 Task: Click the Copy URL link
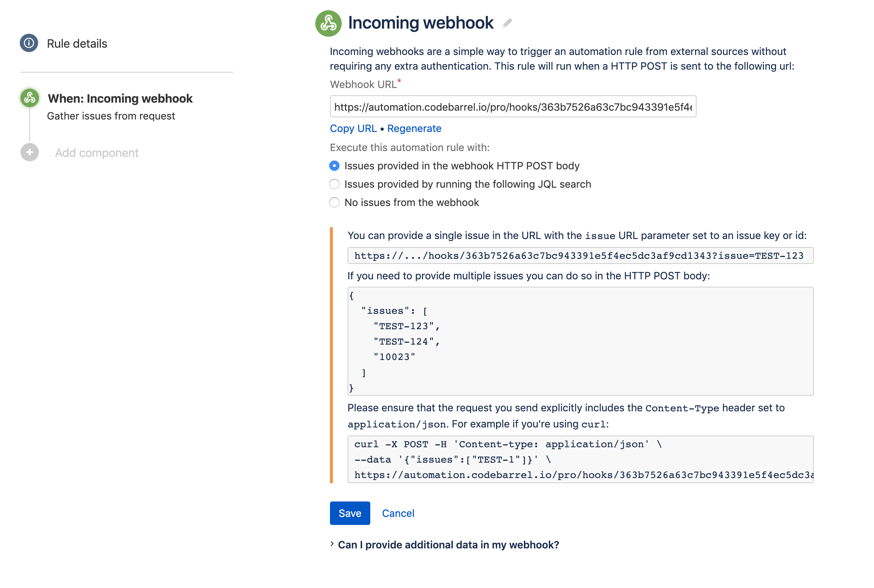tap(353, 128)
